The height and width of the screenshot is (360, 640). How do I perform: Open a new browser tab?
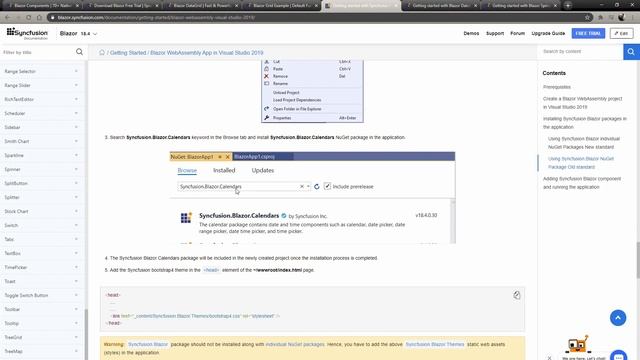pos(567,5)
